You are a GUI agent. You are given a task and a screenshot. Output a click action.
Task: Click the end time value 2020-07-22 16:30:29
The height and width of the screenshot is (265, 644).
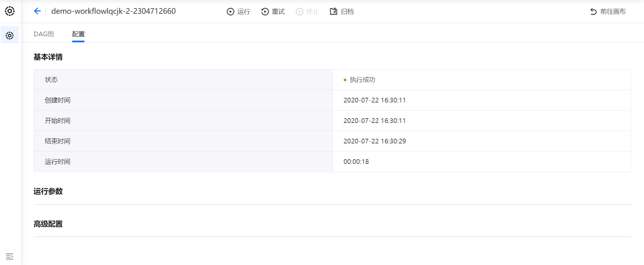(x=375, y=141)
